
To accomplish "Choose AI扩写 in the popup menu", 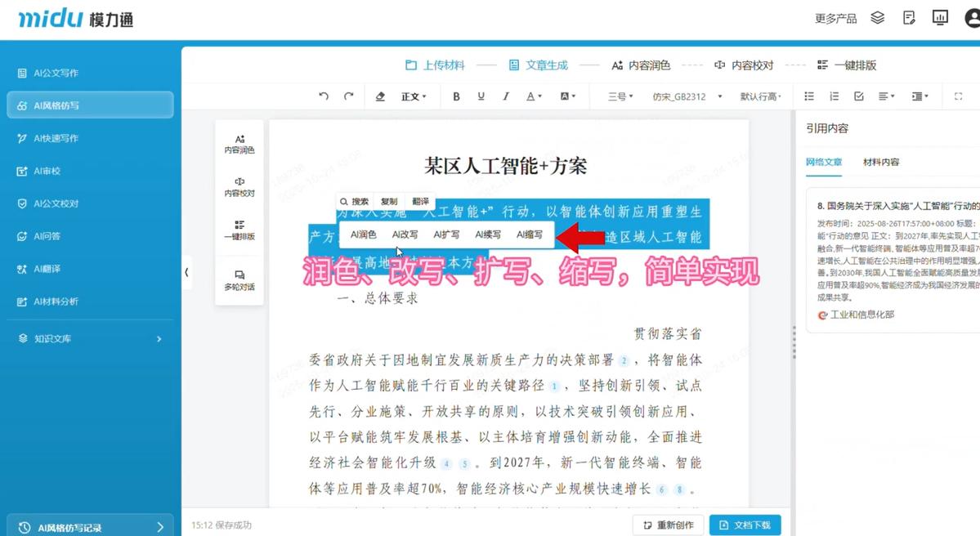I will tap(446, 234).
